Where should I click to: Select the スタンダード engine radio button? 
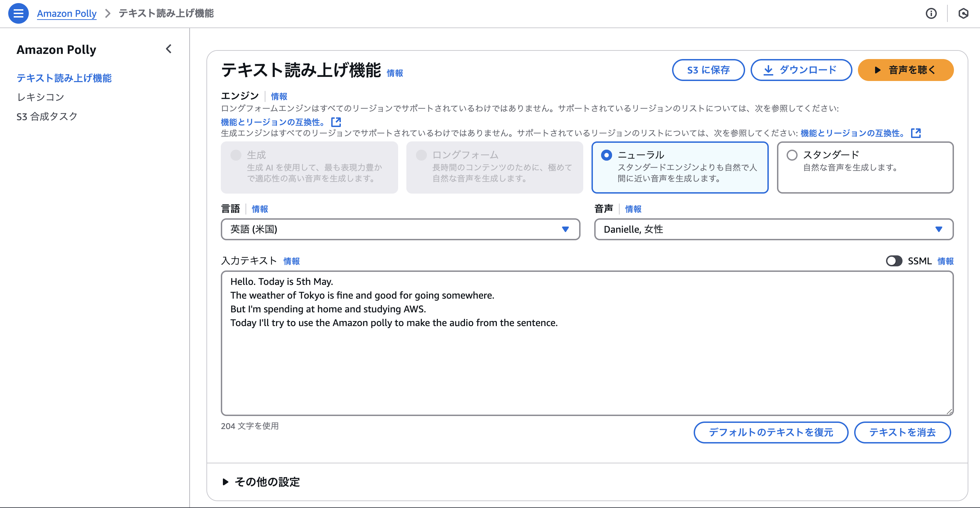(792, 154)
